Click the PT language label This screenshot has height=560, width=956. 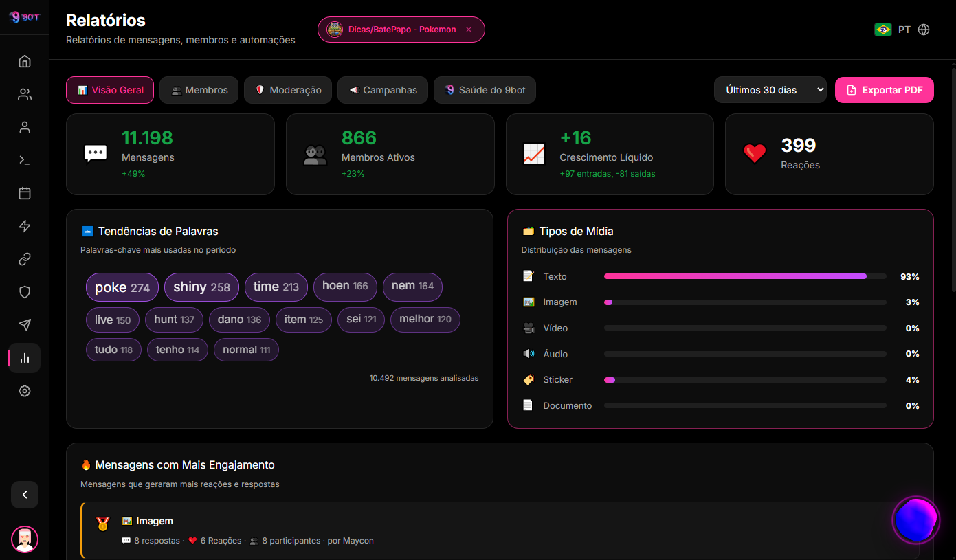tap(904, 30)
